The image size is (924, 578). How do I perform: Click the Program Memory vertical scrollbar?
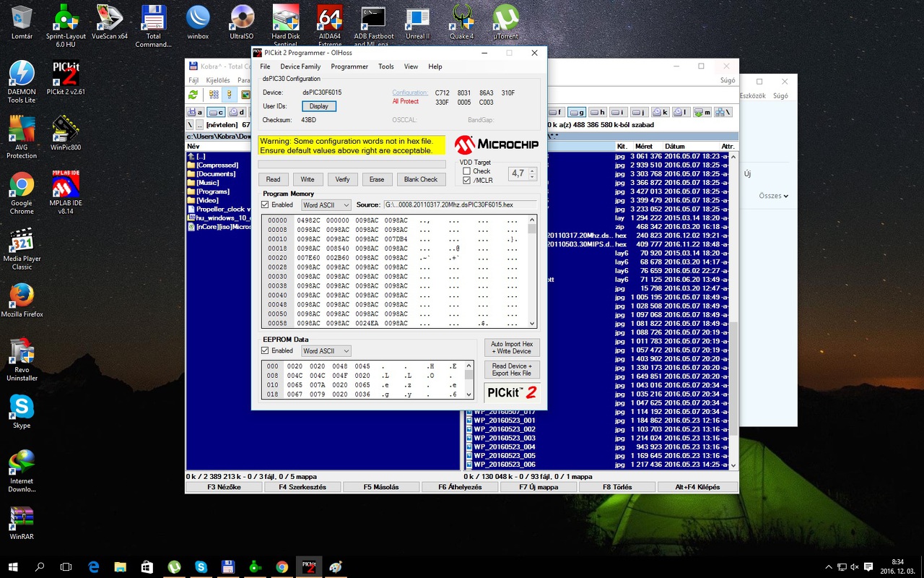532,272
